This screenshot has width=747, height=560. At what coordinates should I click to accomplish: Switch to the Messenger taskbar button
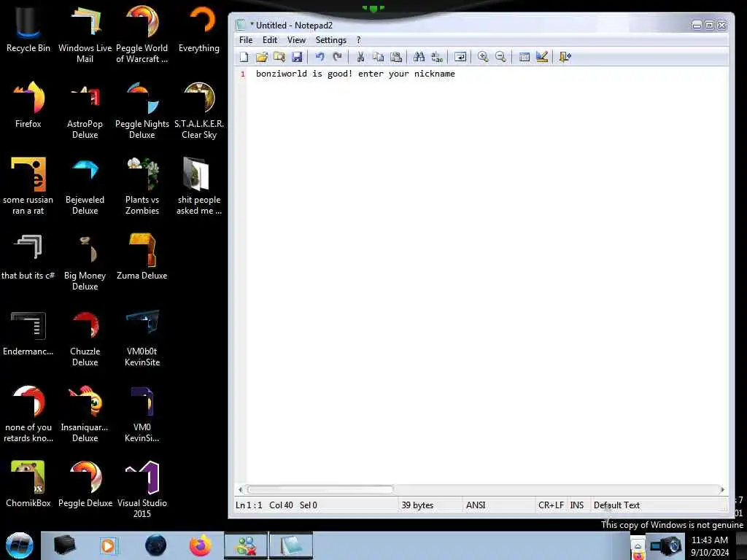pyautogui.click(x=246, y=545)
